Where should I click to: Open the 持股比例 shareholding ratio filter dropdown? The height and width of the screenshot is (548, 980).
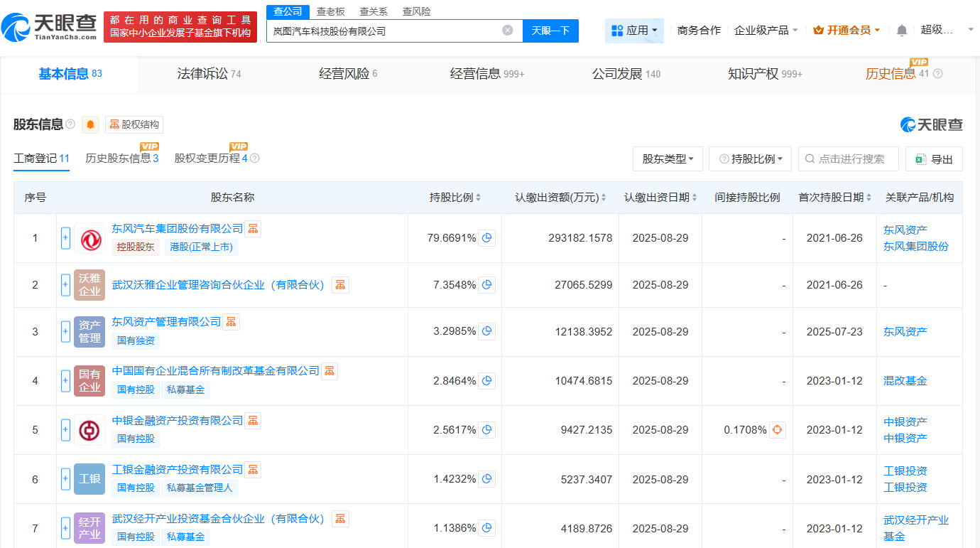coord(750,159)
